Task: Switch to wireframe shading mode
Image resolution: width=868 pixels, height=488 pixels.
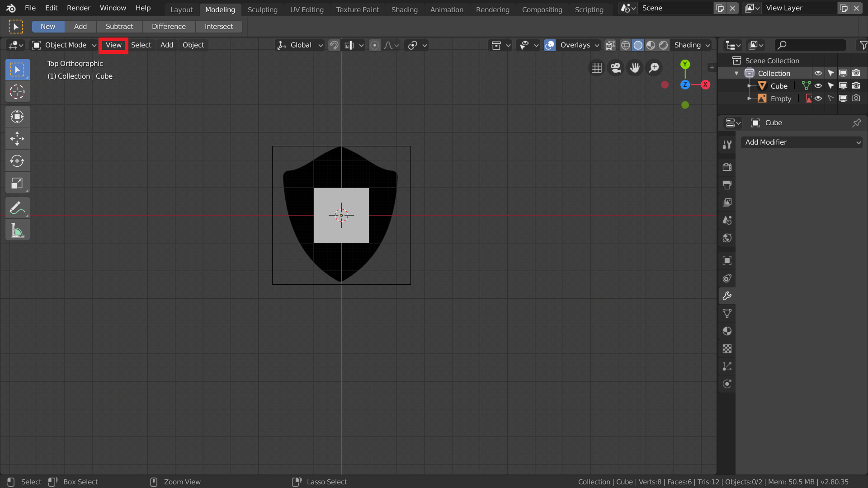Action: [x=626, y=45]
